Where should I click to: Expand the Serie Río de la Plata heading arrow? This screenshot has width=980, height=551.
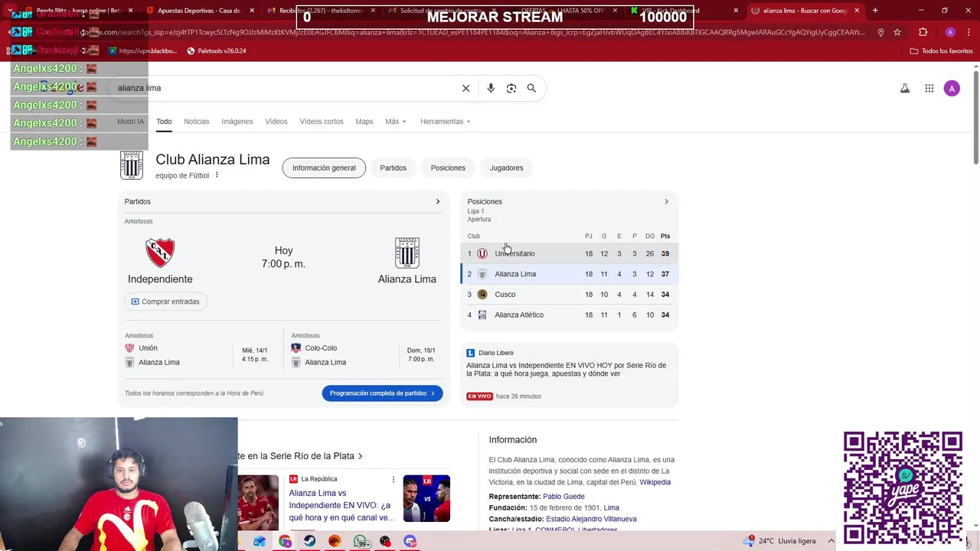[x=361, y=456]
